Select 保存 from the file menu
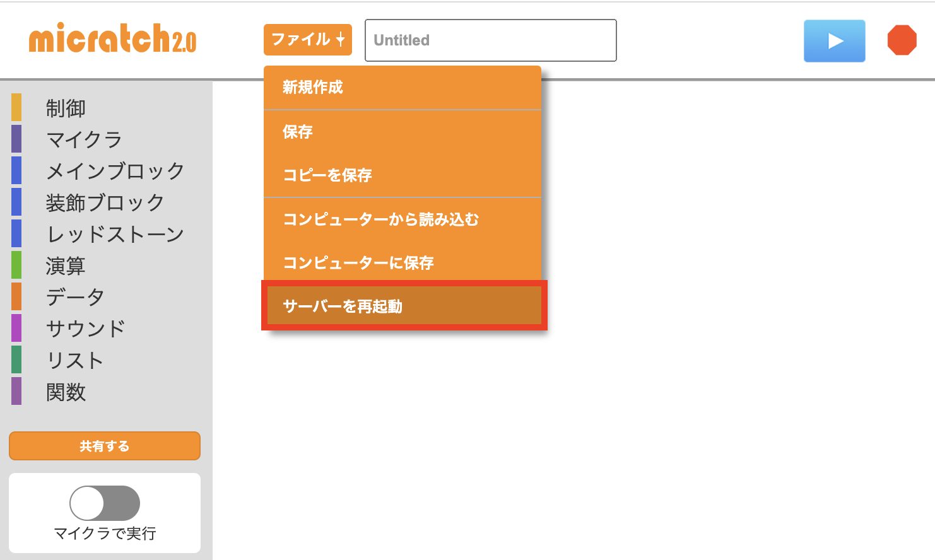This screenshot has height=560, width=935. 403,132
